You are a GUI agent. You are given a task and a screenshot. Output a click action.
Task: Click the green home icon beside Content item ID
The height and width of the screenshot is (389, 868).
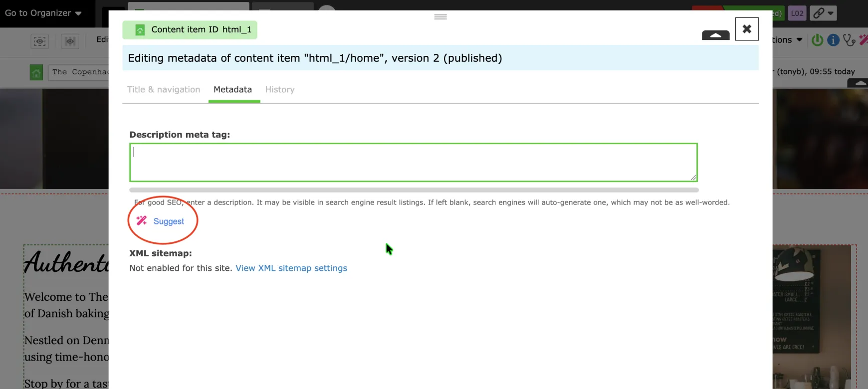(140, 30)
